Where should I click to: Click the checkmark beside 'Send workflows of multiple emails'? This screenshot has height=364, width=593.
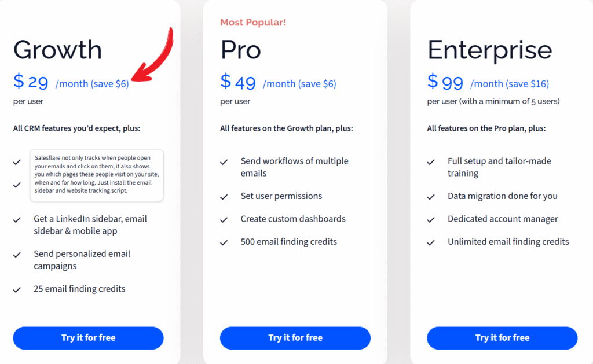[224, 163]
